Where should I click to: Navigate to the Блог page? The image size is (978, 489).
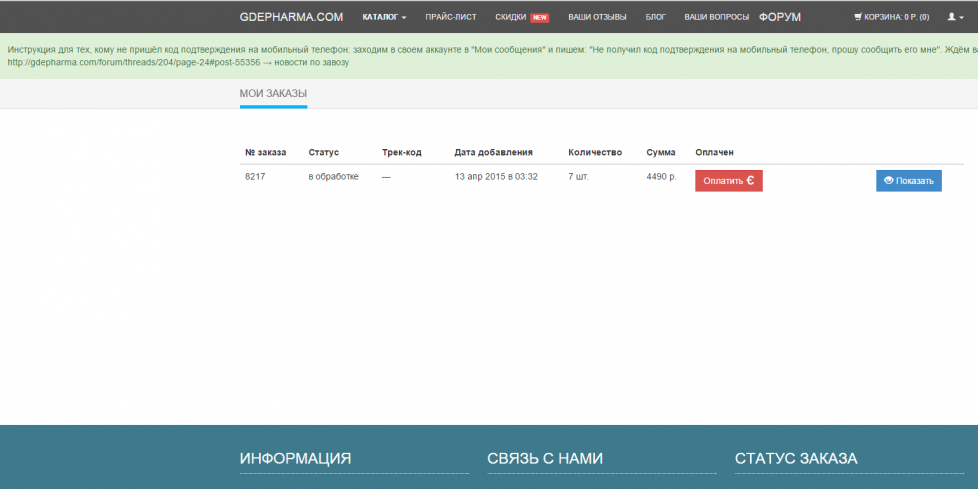655,17
